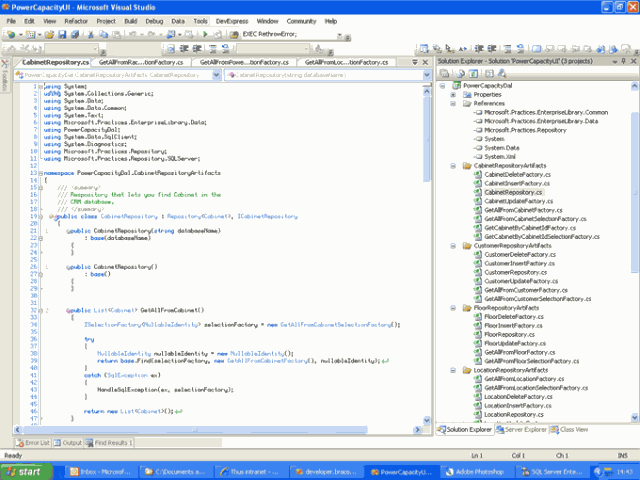Collapse the namespace outlining region at line 13

(x=40, y=173)
